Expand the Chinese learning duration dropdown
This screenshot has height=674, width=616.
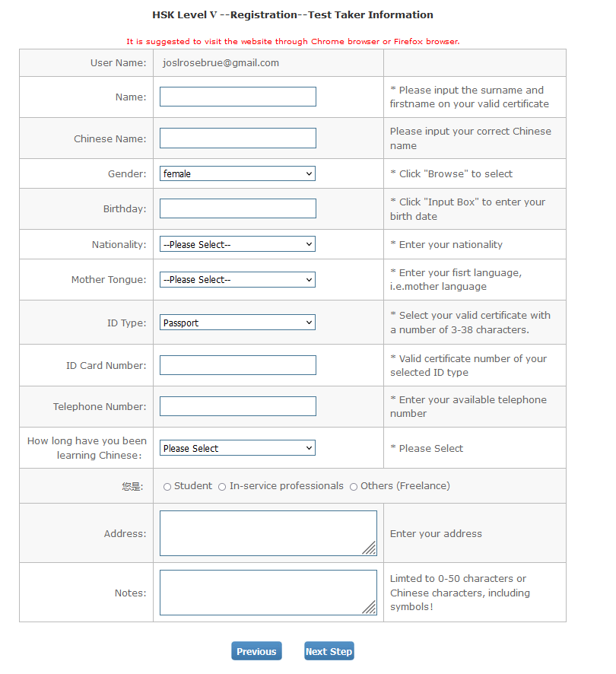(237, 448)
